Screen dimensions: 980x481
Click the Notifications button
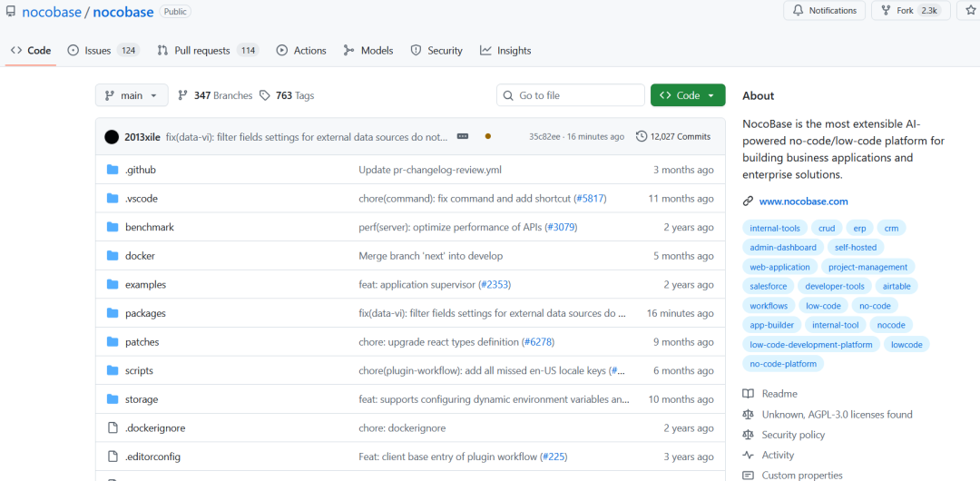[x=824, y=11]
